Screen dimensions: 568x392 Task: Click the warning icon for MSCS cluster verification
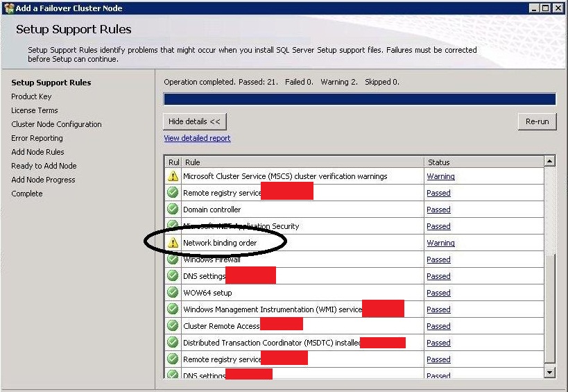click(x=173, y=176)
